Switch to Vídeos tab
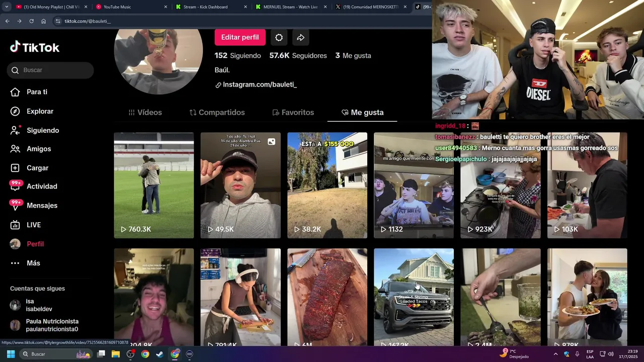The height and width of the screenshot is (362, 644). tap(145, 113)
